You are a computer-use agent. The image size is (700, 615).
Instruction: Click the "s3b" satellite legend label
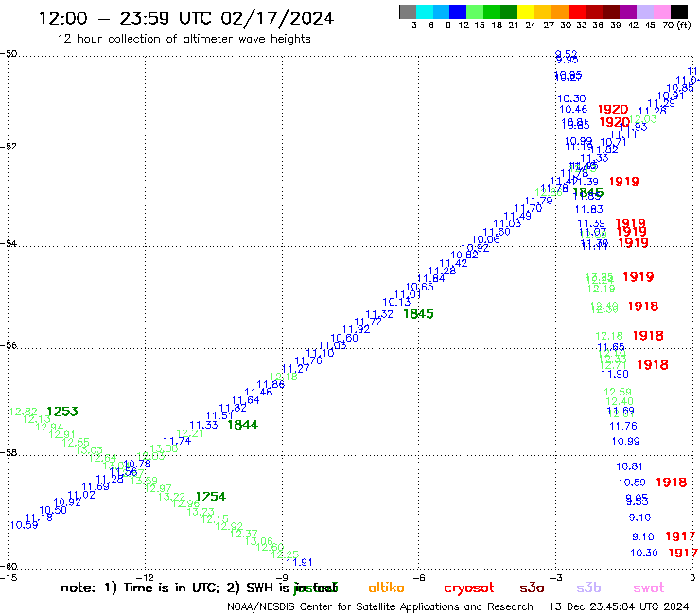[x=588, y=588]
